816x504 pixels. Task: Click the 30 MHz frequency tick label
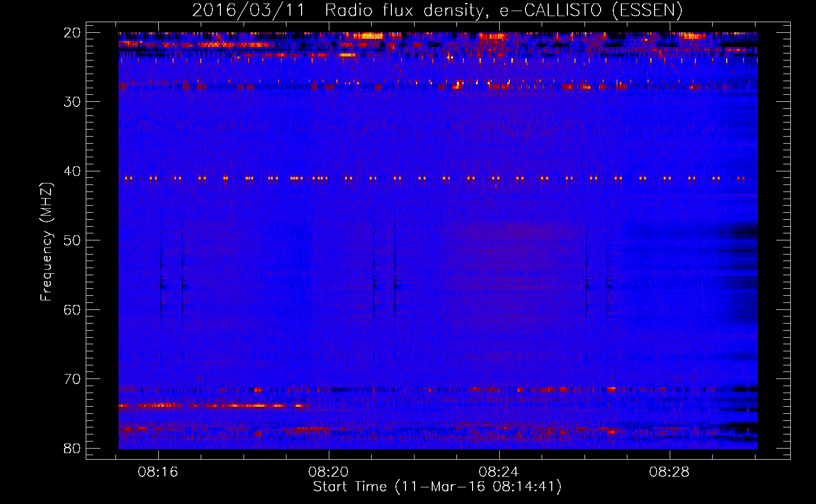73,102
